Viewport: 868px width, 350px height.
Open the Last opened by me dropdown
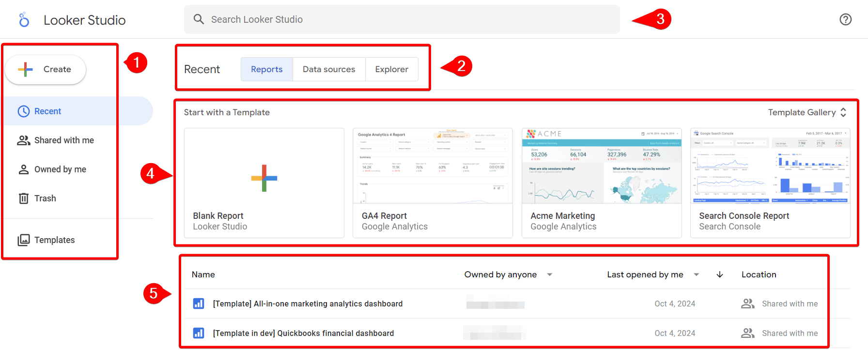[653, 274]
